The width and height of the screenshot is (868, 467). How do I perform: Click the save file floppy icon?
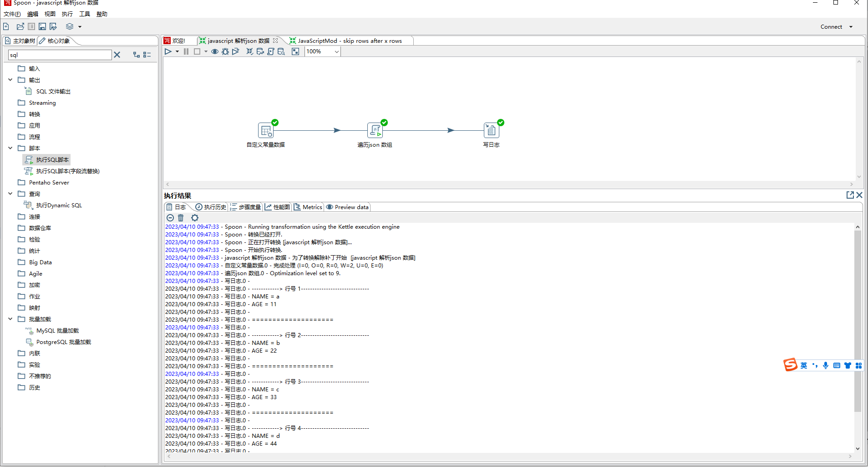[x=42, y=26]
